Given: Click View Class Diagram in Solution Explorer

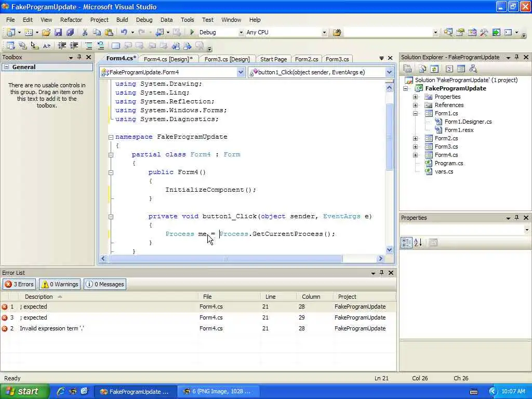Looking at the screenshot, I should (x=473, y=69).
